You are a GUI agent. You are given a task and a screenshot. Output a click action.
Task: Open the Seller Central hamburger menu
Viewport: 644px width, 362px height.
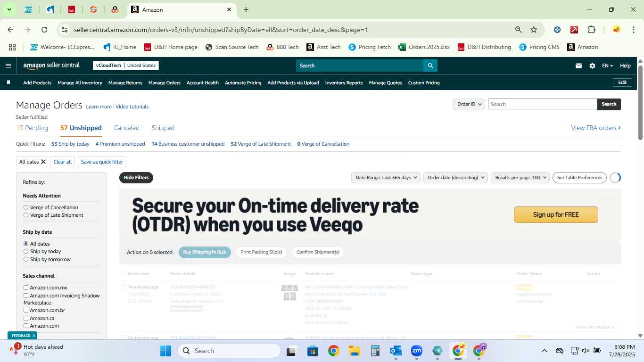8,66
